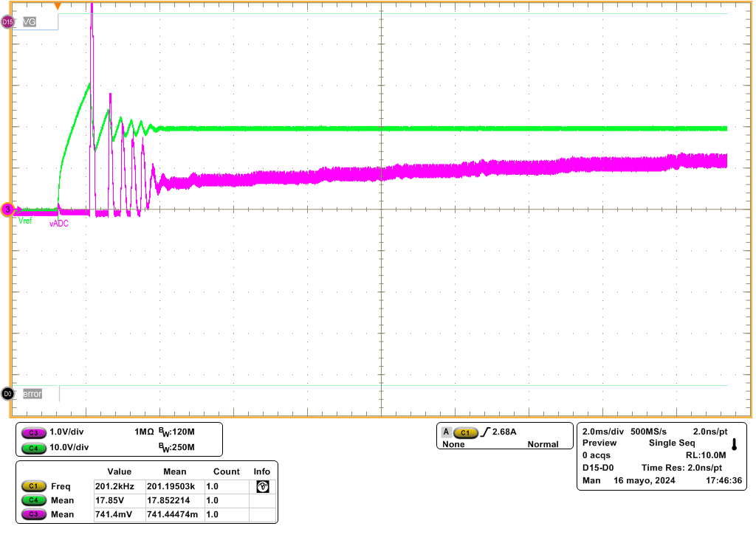Viewport: 756px width, 543px height.
Task: Click the error waveform label
Action: [32, 394]
